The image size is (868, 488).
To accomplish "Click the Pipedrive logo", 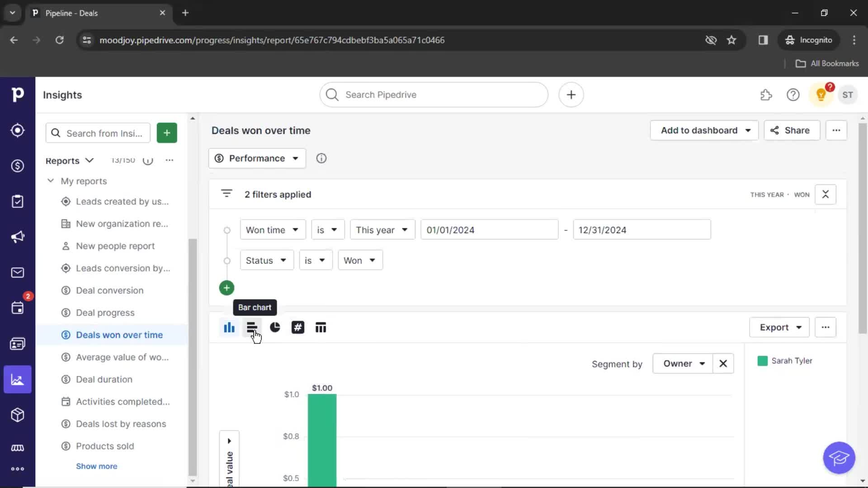I will point(17,94).
